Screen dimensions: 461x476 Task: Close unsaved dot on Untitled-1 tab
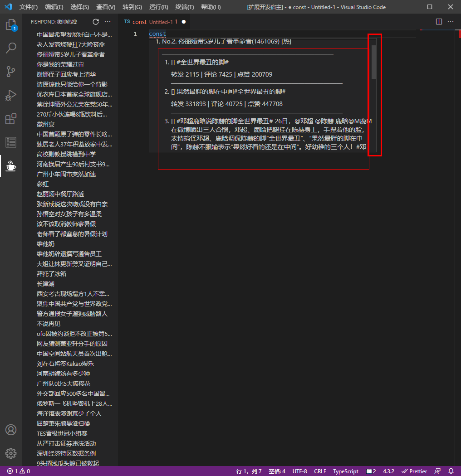[184, 22]
